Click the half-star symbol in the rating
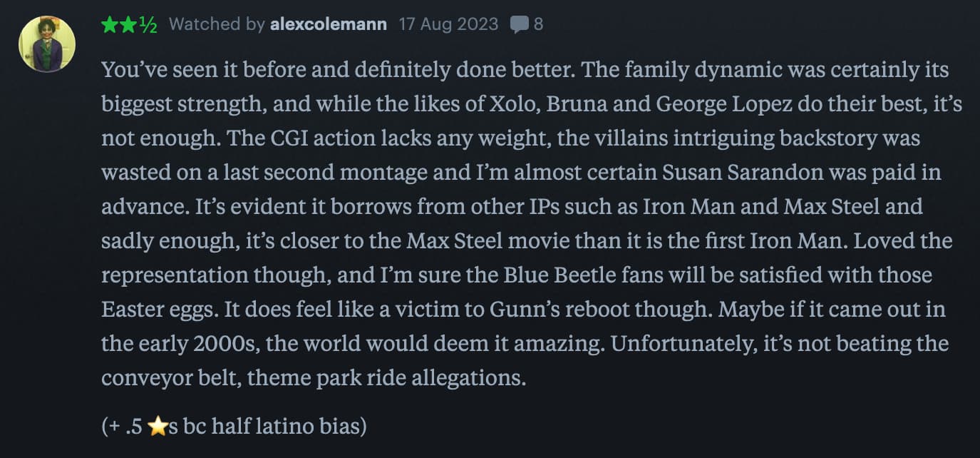This screenshot has width=980, height=458. tap(147, 25)
